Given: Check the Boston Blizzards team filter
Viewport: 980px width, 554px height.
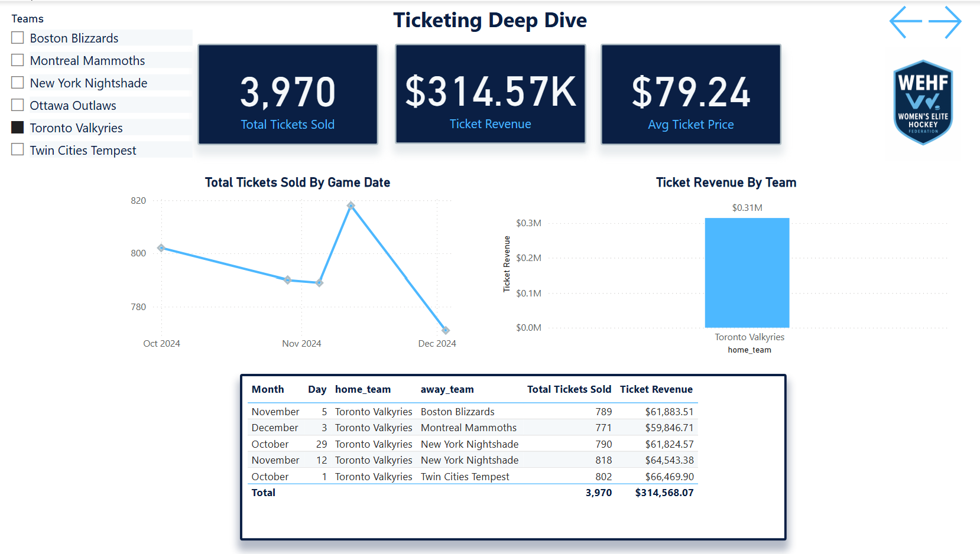Looking at the screenshot, I should [x=17, y=37].
